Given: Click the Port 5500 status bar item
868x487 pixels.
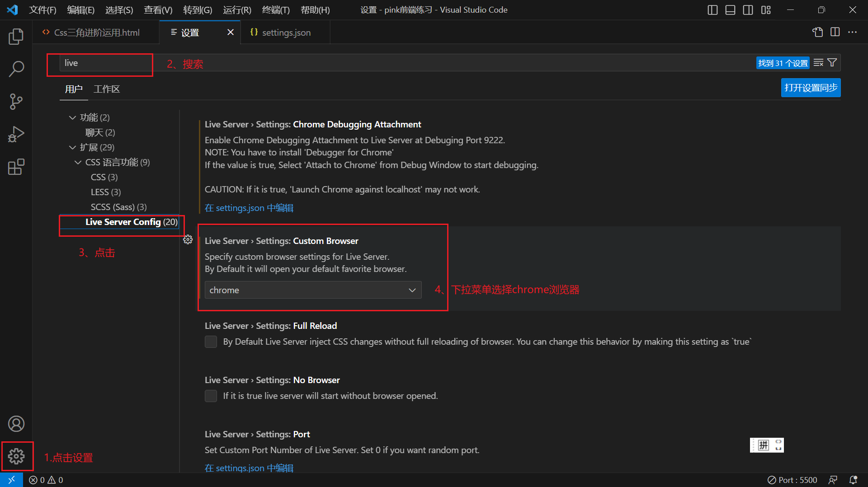Looking at the screenshot, I should coord(792,480).
